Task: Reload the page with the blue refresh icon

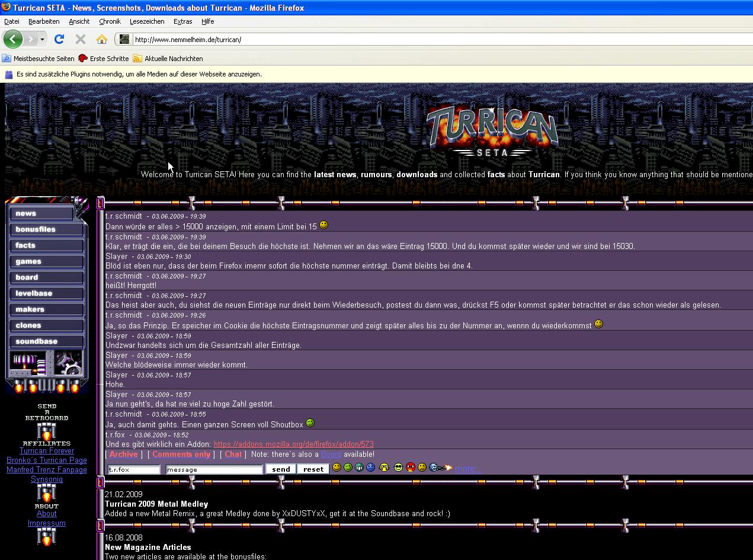Action: (59, 39)
